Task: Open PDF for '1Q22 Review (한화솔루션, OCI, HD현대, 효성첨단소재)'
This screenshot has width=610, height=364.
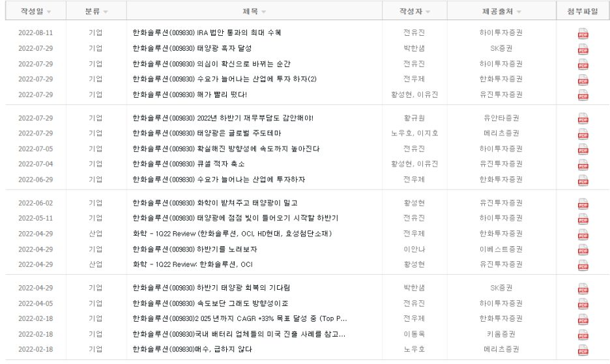Action: tap(583, 234)
